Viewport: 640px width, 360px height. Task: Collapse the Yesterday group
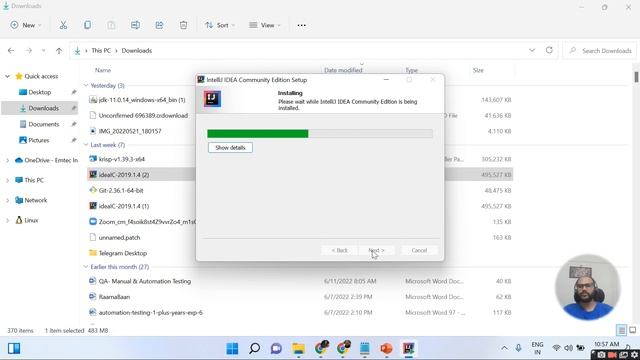point(86,85)
